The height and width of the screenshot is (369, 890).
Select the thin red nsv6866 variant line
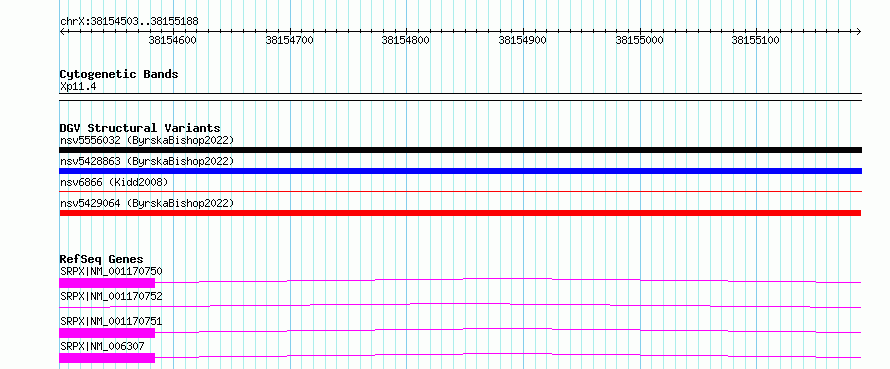pos(460,192)
